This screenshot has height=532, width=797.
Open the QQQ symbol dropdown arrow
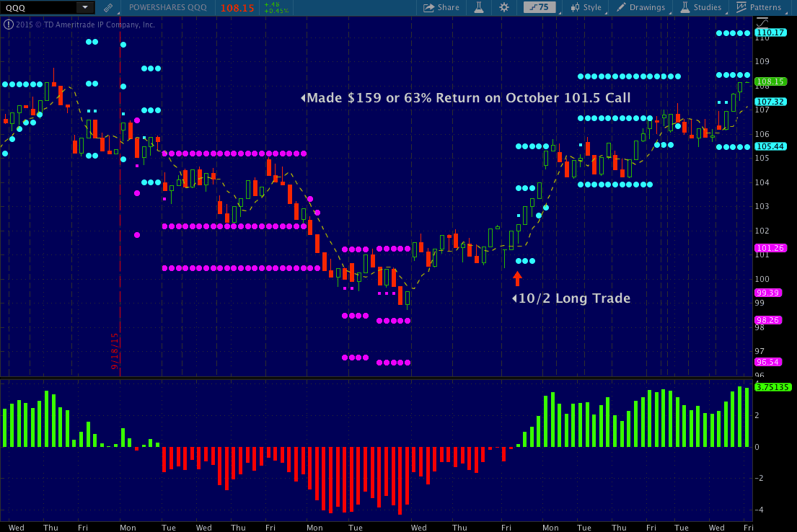click(85, 7)
